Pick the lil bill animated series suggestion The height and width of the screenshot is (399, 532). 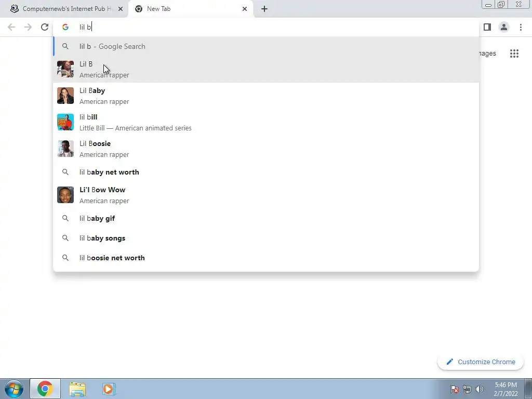(266, 122)
